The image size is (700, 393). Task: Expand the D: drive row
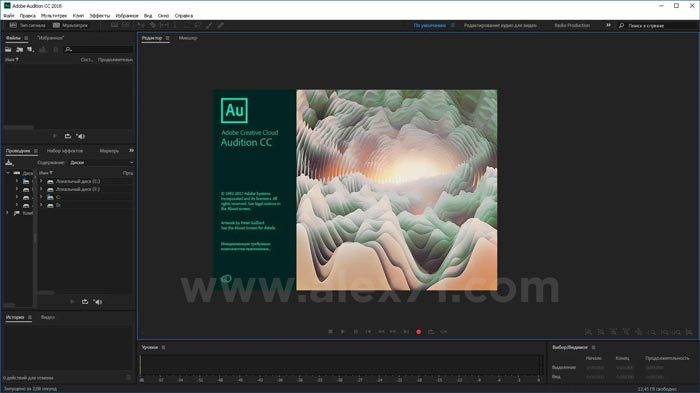click(41, 205)
